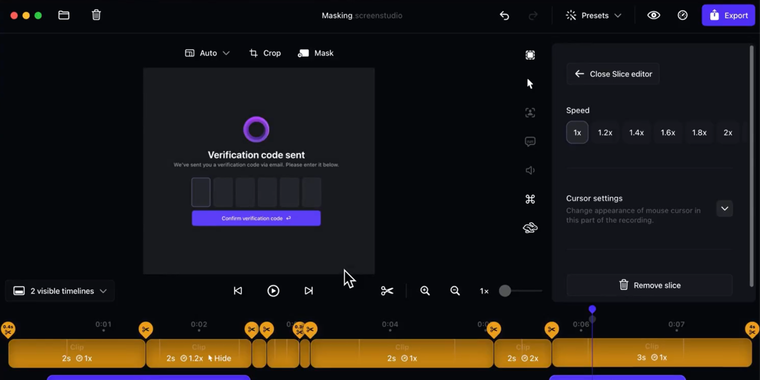Image resolution: width=760 pixels, height=380 pixels.
Task: Click the gauge icon near Export
Action: pos(682,16)
